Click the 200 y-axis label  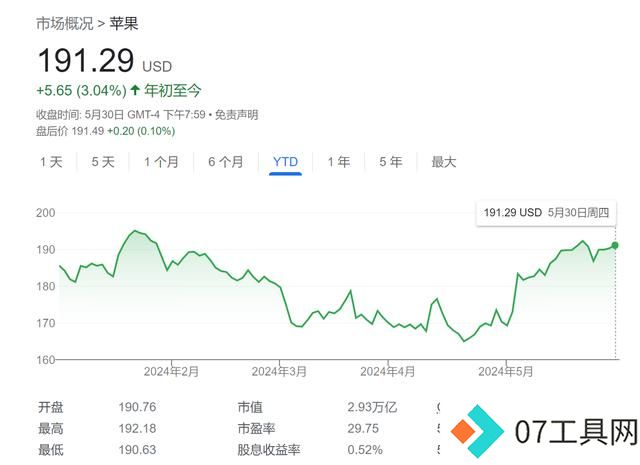click(x=45, y=213)
